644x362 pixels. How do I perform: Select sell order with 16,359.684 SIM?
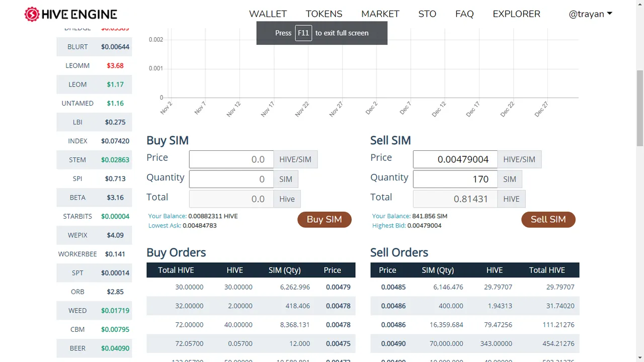475,325
